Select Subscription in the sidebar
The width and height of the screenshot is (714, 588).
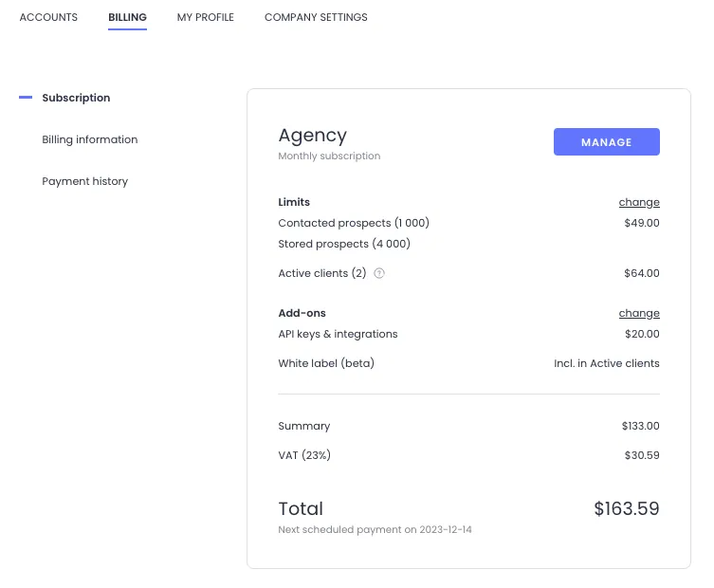(x=76, y=98)
